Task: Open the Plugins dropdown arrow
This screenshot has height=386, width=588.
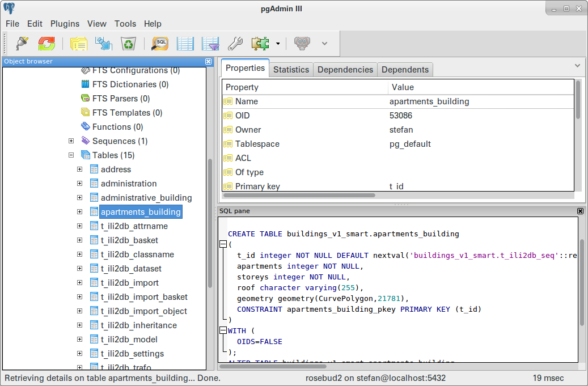Action: 278,44
